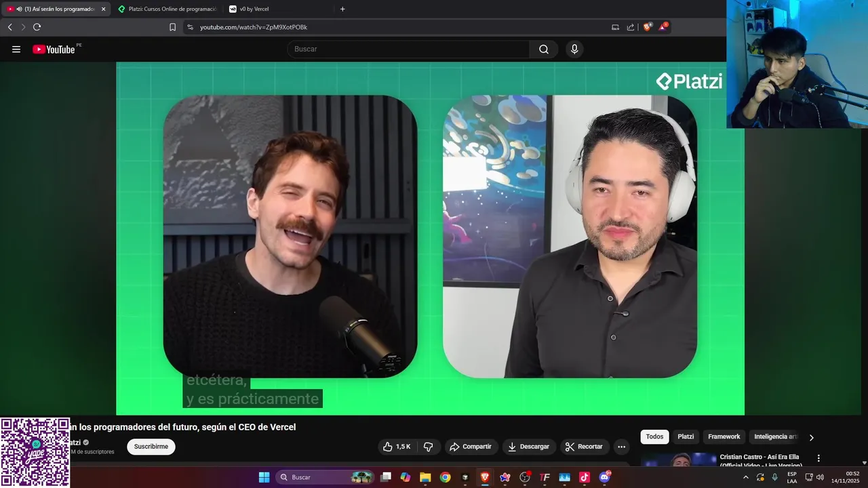Open Google Chrome from the taskbar
This screenshot has width=868, height=488.
coord(445,477)
